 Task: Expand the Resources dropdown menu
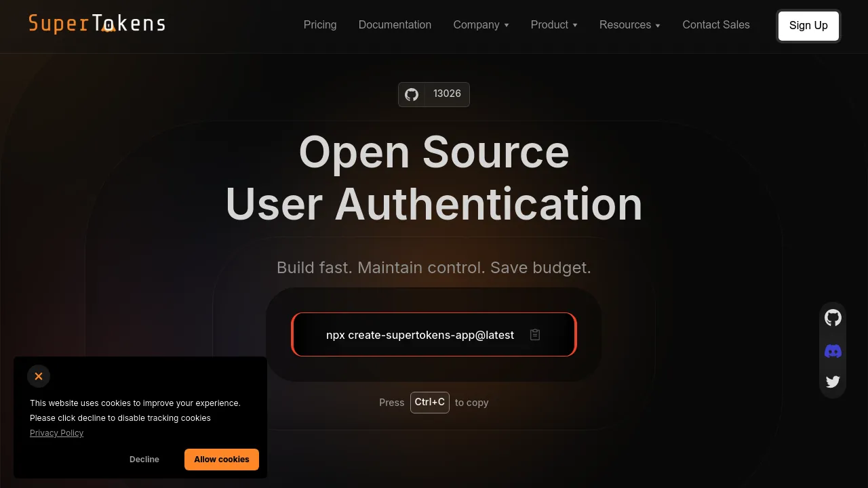630,24
